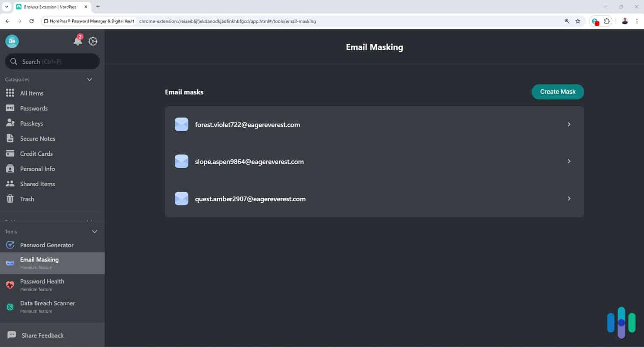644x347 pixels.
Task: Expand details for slope.aspen9864 mask
Action: tap(568, 161)
